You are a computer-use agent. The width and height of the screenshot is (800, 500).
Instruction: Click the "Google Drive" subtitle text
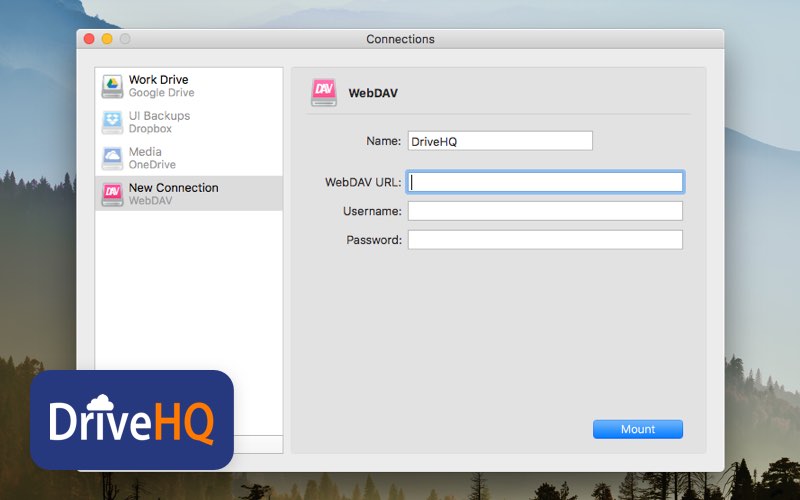tap(161, 93)
